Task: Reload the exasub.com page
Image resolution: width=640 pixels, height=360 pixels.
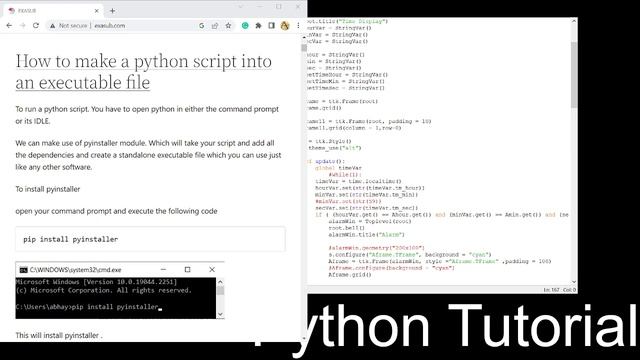Action: (x=36, y=25)
